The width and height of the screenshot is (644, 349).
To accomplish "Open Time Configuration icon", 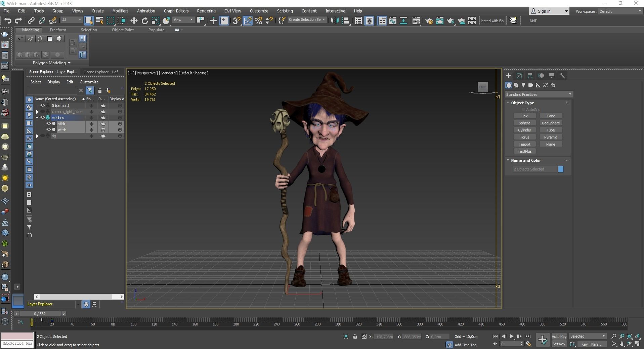I will pos(528,344).
